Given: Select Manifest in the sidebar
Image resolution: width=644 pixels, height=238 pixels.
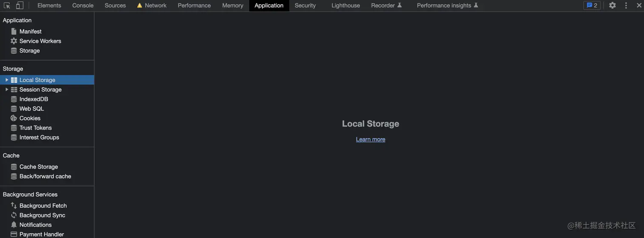Looking at the screenshot, I should pos(47,32).
